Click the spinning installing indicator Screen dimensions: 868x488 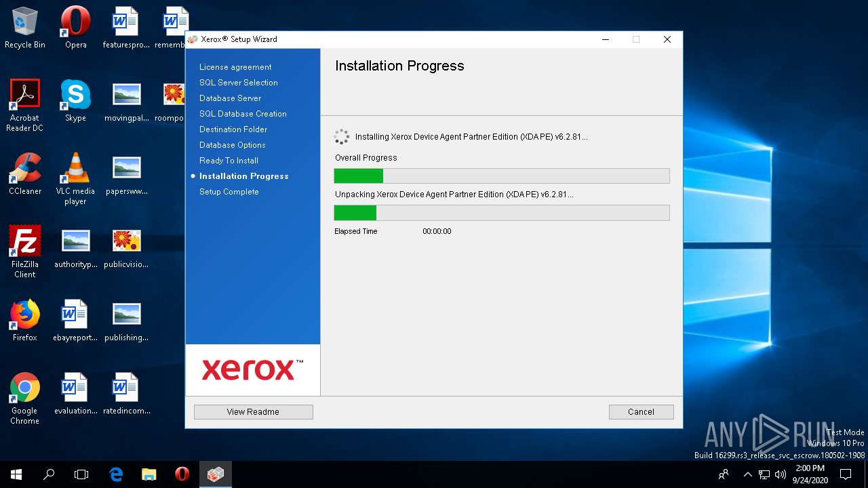point(342,137)
